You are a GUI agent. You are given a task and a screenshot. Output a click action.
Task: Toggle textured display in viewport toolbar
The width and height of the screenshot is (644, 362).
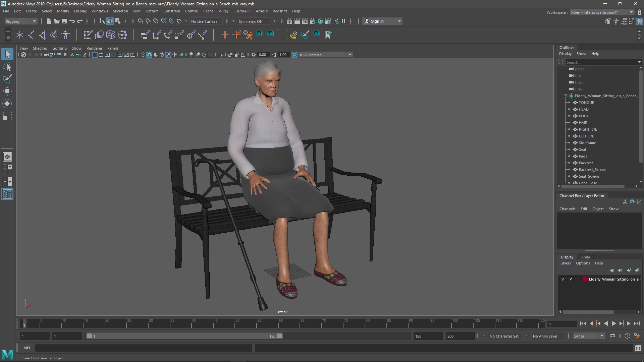click(168, 55)
